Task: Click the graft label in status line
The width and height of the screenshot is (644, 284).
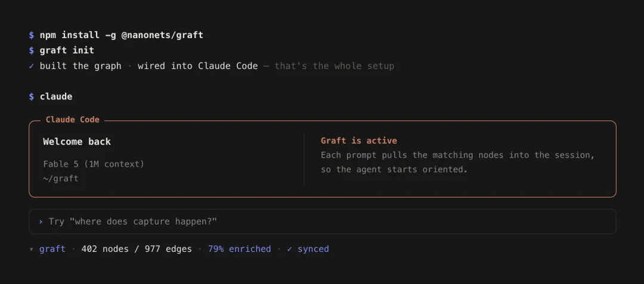Action: coord(52,249)
